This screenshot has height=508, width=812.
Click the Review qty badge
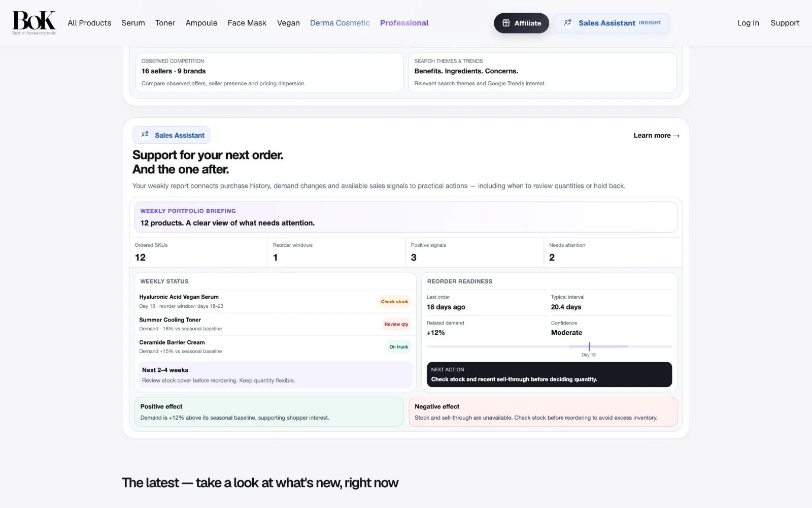tap(396, 324)
